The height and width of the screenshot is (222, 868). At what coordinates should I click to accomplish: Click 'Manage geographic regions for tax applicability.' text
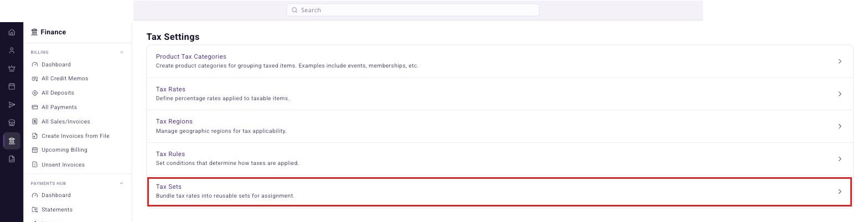point(221,131)
